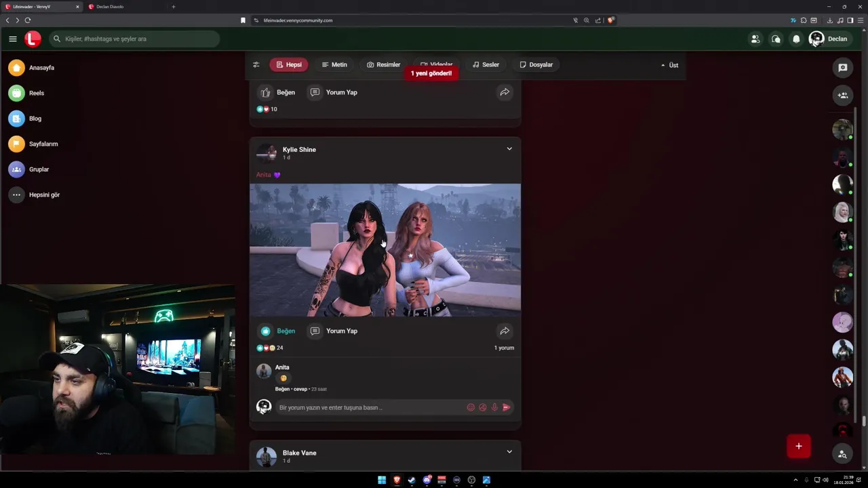The image size is (868, 488).
Task: Send the comment with the paper plane icon
Action: click(506, 407)
